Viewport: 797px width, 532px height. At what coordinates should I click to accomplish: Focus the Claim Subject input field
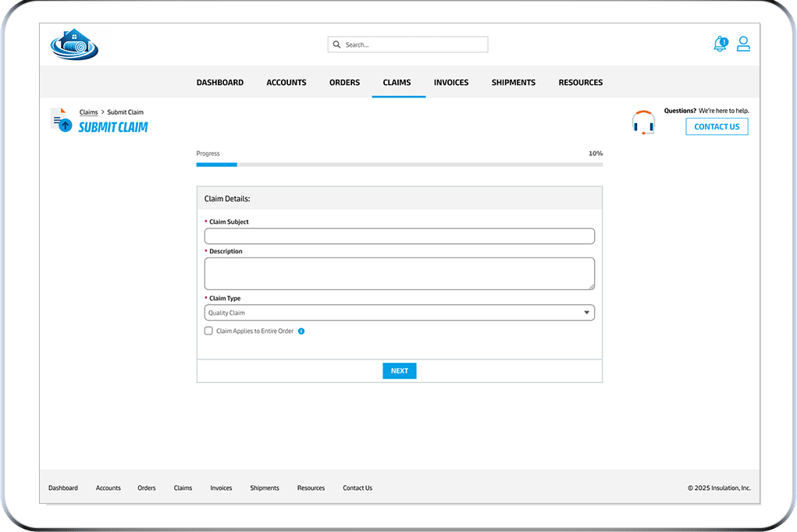(x=399, y=236)
